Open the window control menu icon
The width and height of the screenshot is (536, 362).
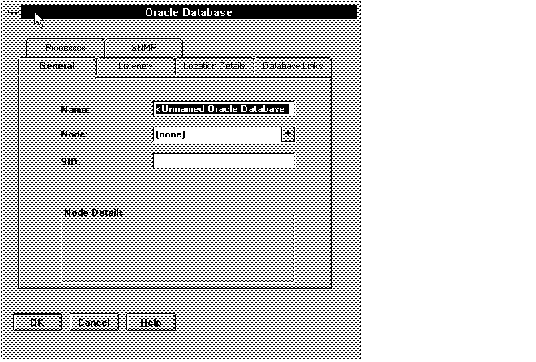(x=14, y=12)
